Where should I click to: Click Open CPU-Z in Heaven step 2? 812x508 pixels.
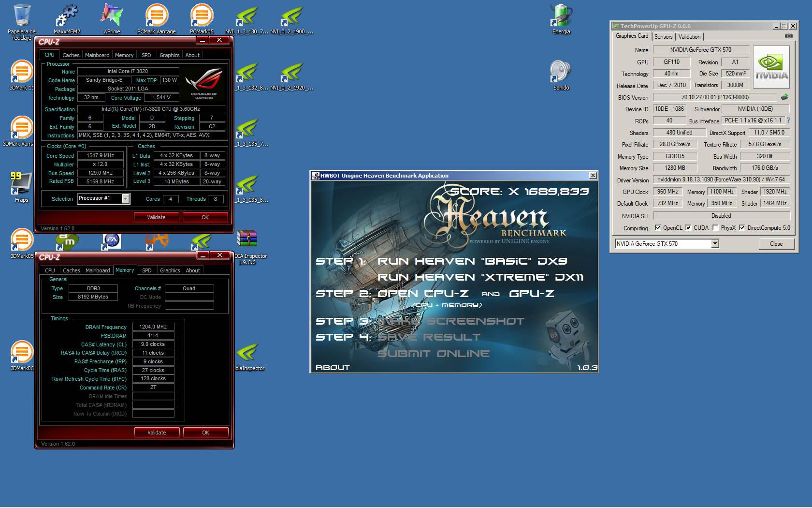click(422, 294)
